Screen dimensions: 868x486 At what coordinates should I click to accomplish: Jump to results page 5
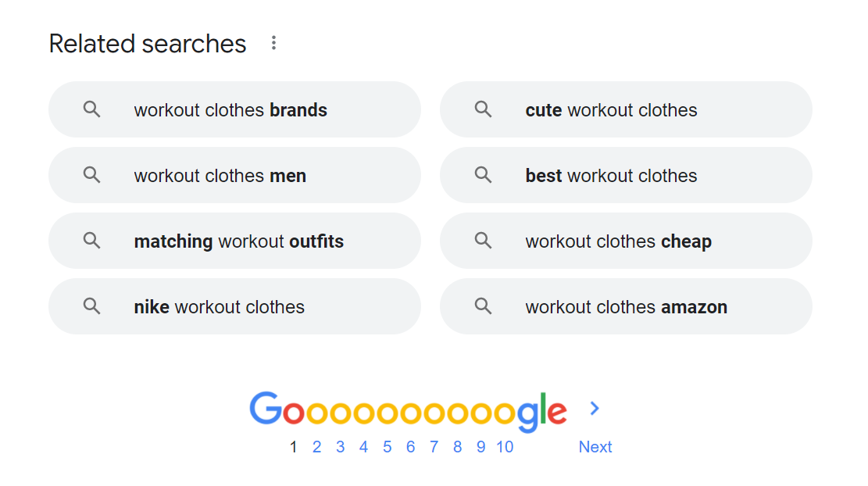[x=387, y=446]
